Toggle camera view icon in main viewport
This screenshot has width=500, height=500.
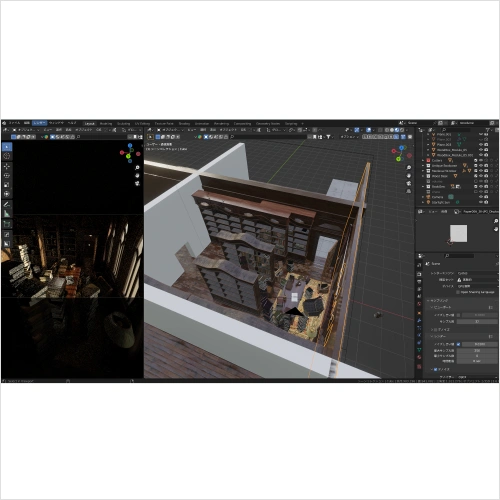point(409,183)
